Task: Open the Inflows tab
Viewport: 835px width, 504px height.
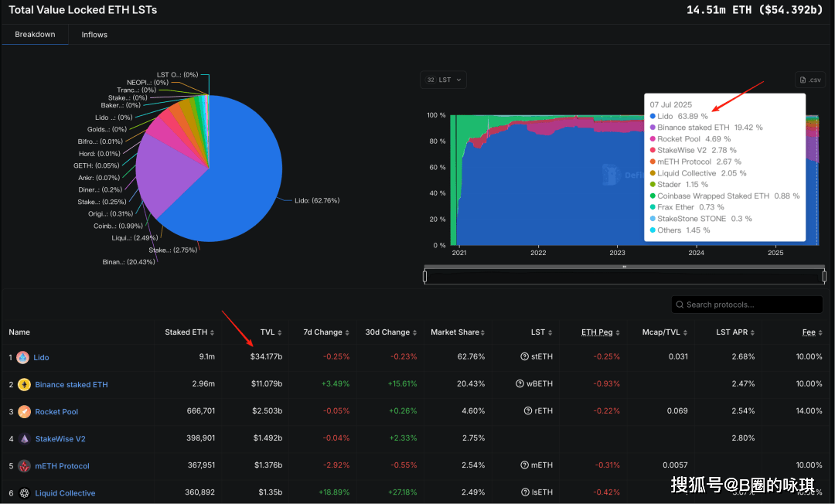Action: [94, 35]
